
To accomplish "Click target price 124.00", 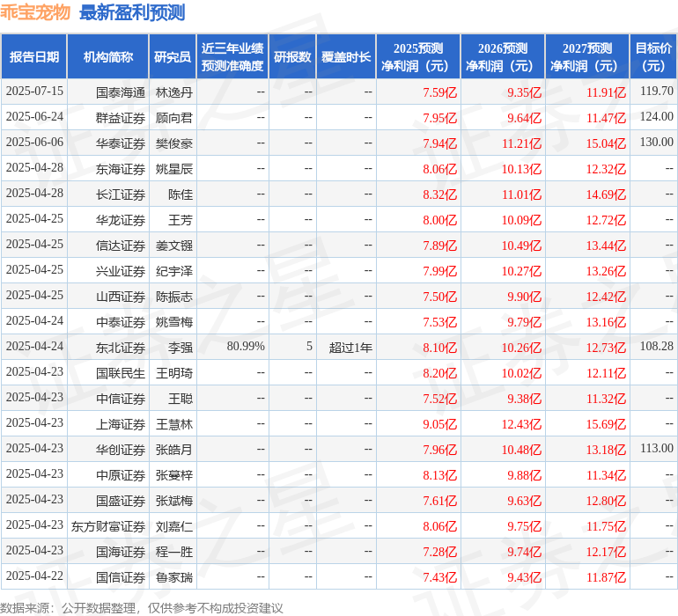I will [x=656, y=117].
